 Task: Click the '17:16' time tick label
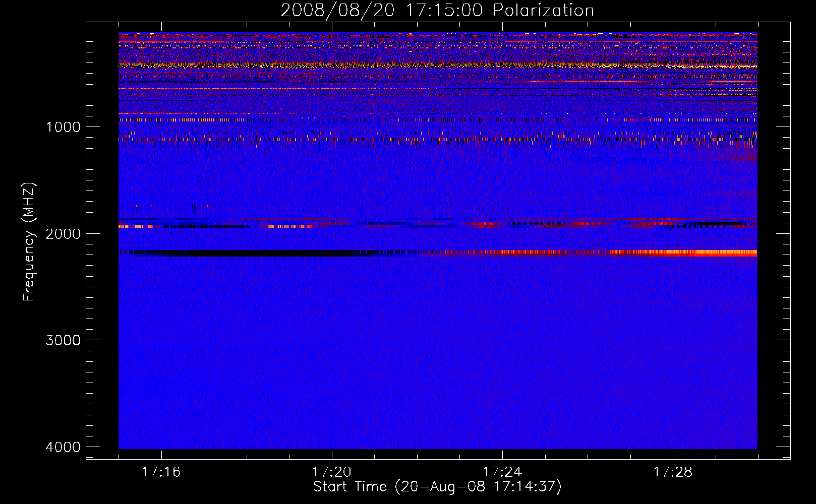[161, 472]
